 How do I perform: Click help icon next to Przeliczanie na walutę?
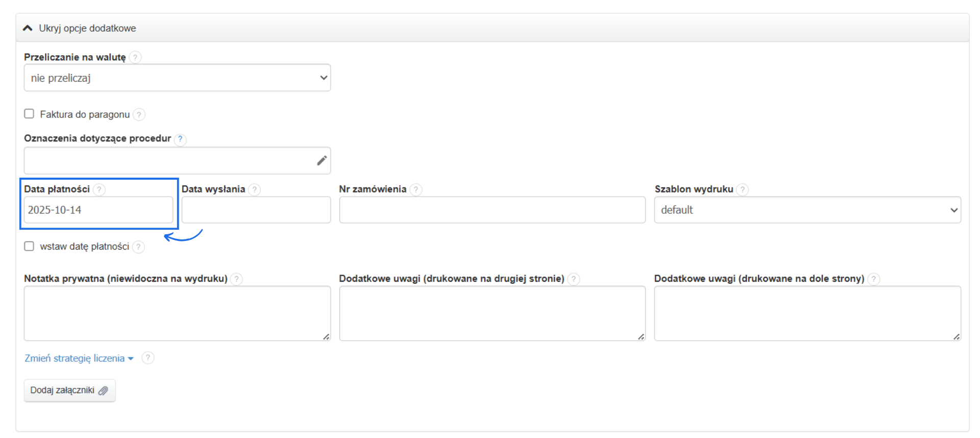(135, 57)
